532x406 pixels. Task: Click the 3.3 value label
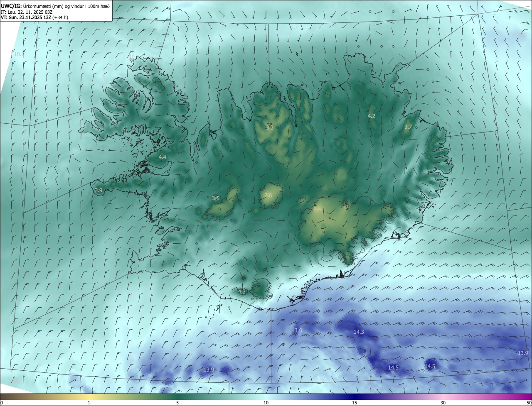(269, 127)
